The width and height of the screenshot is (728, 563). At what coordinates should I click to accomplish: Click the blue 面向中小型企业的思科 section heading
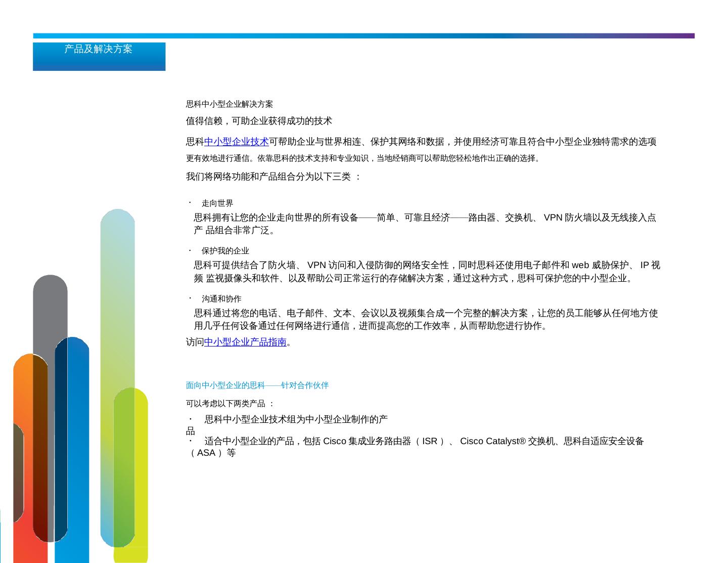point(257,385)
